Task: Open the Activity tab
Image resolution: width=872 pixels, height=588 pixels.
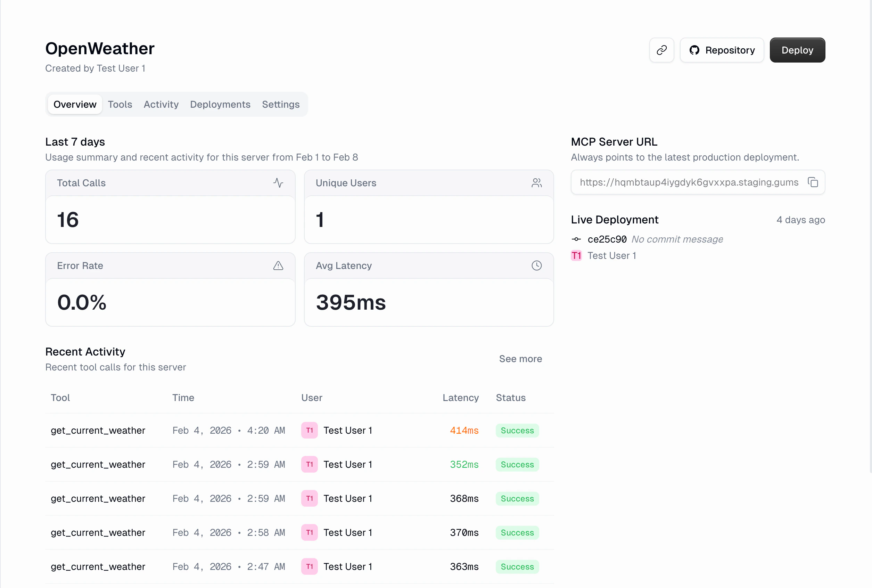Action: [x=161, y=104]
